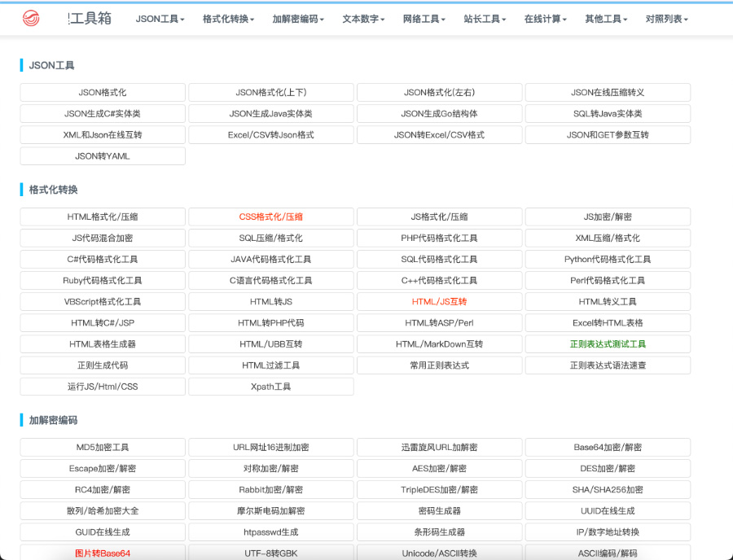The height and width of the screenshot is (560, 733).
Task: Open the JSON格式化 tool
Action: pos(103,93)
